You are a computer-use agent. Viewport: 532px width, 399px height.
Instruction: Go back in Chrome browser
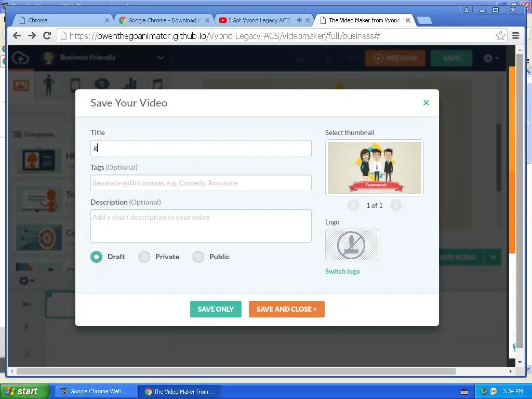point(17,36)
